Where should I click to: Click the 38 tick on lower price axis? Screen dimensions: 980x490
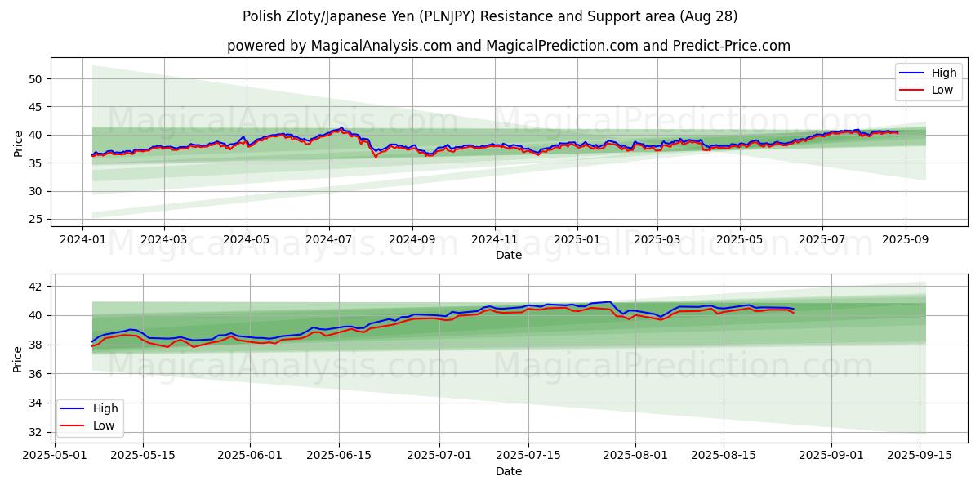(37, 345)
